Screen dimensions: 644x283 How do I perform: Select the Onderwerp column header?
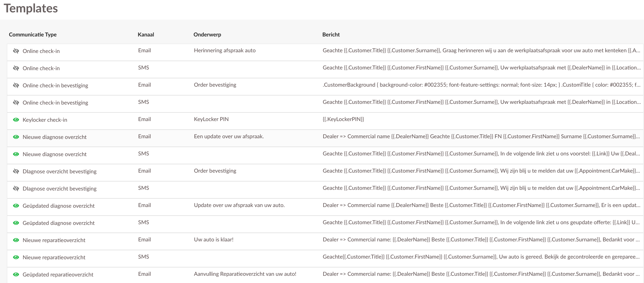pyautogui.click(x=207, y=35)
